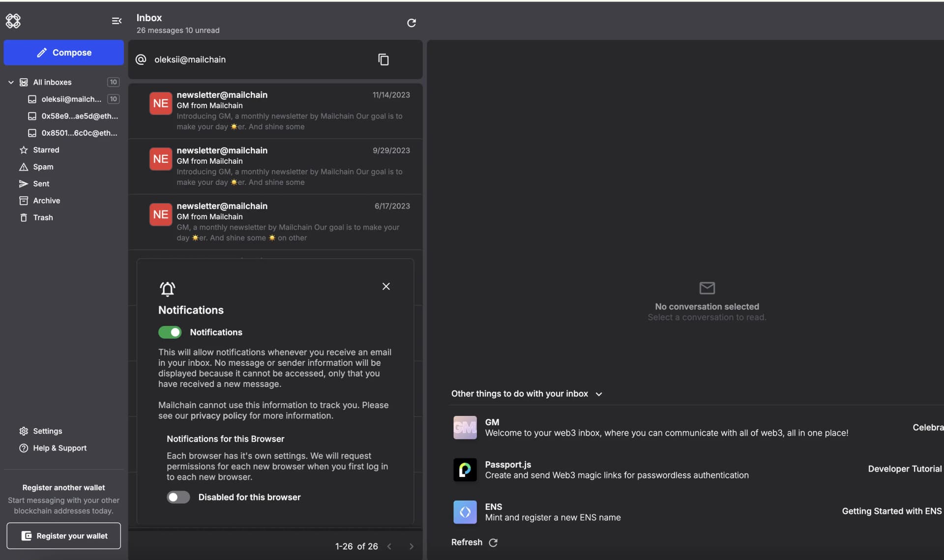Image resolution: width=944 pixels, height=560 pixels.
Task: Collapse 'Other things to do with your inbox'
Action: point(599,394)
